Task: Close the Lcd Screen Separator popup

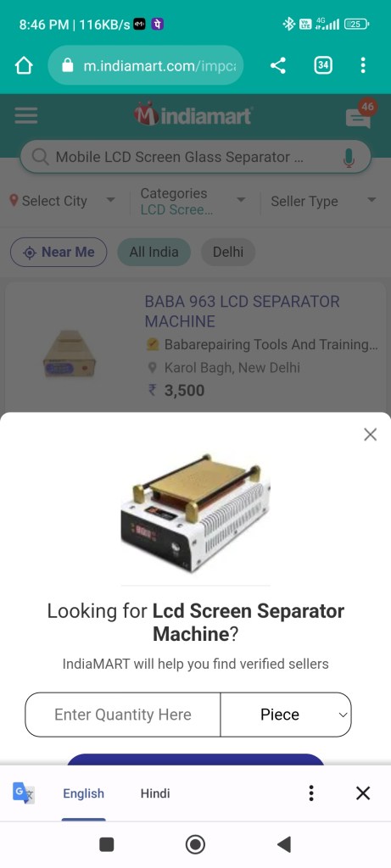Action: click(x=370, y=435)
